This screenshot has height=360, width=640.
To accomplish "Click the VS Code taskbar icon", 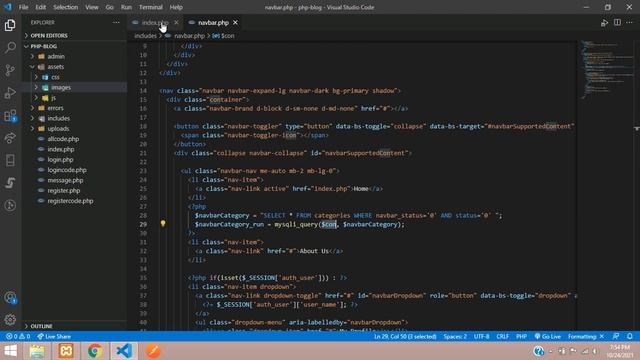I will click(x=124, y=351).
